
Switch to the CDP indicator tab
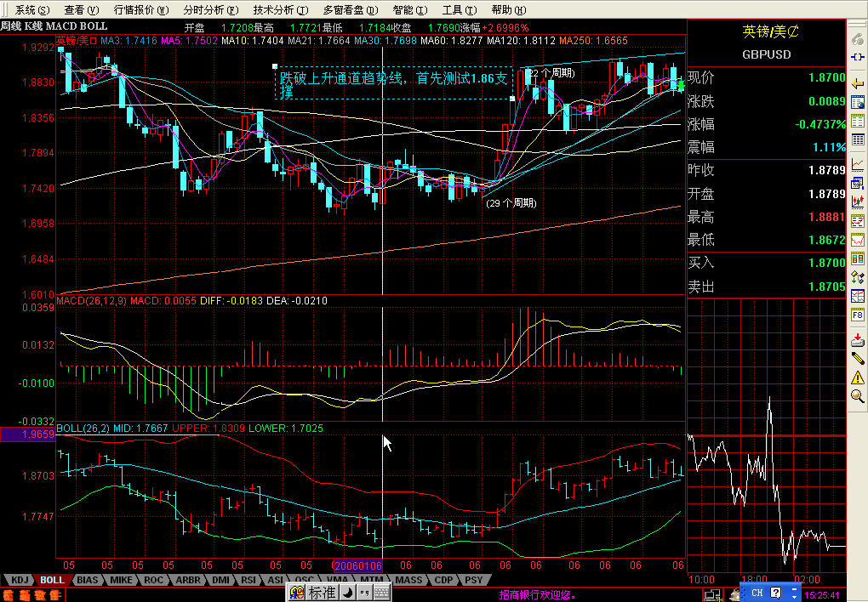tap(444, 580)
